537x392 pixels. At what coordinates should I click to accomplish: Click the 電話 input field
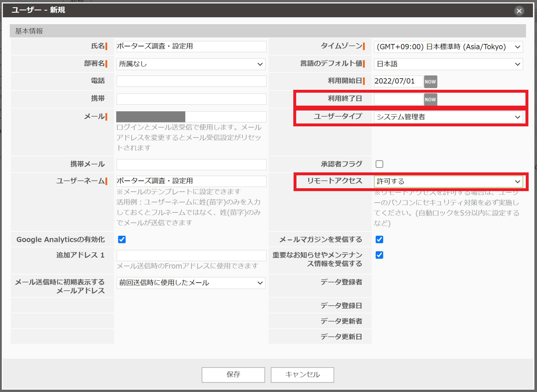coord(191,81)
